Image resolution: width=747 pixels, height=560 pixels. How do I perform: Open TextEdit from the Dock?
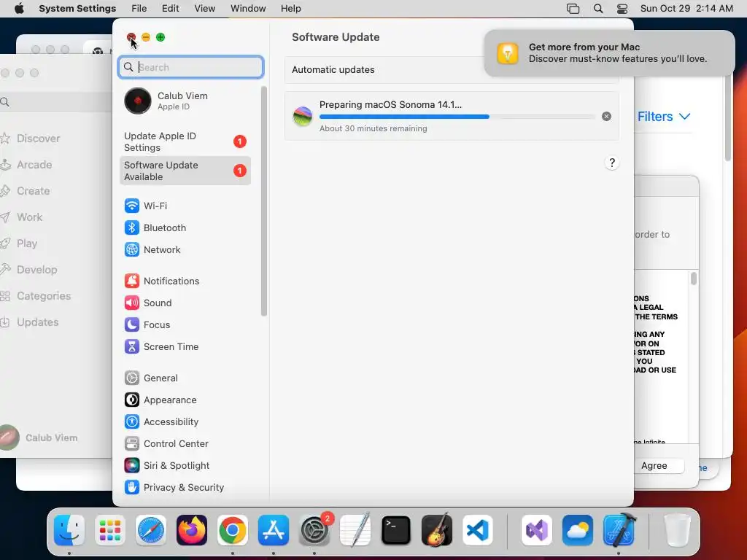[x=355, y=530]
